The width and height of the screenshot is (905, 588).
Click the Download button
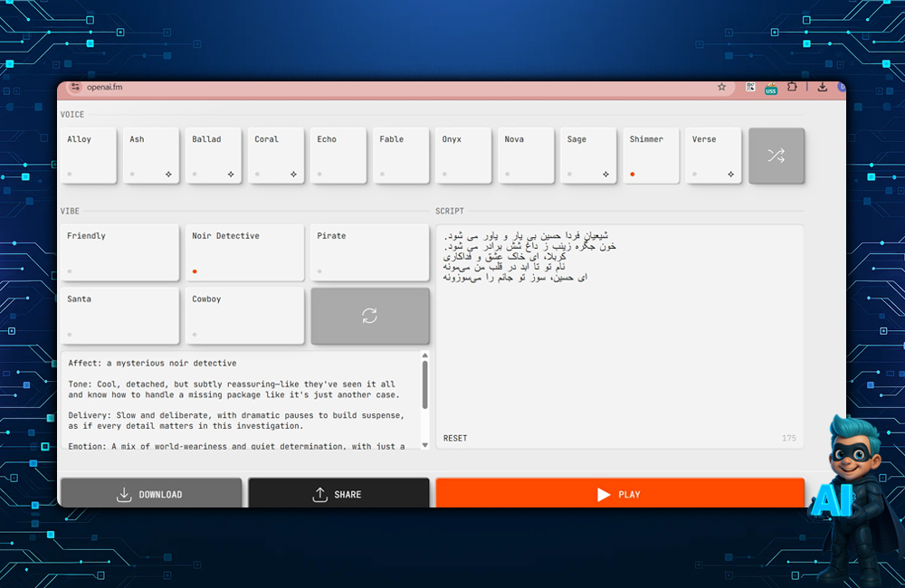coord(151,494)
